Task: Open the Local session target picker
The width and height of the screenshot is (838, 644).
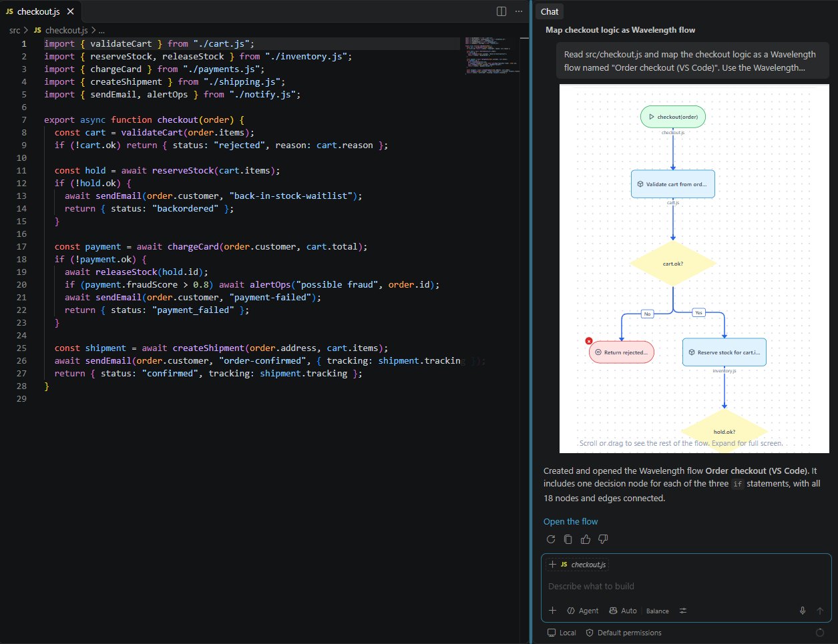Action: point(562,633)
